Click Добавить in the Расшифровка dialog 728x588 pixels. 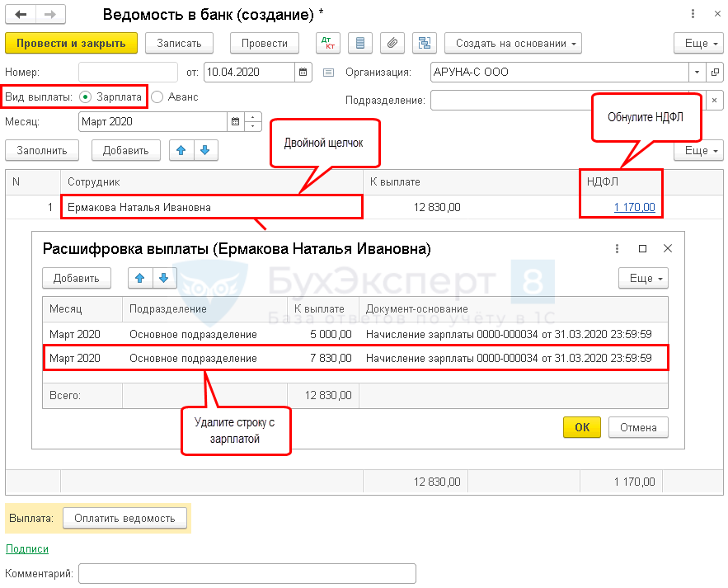click(77, 278)
